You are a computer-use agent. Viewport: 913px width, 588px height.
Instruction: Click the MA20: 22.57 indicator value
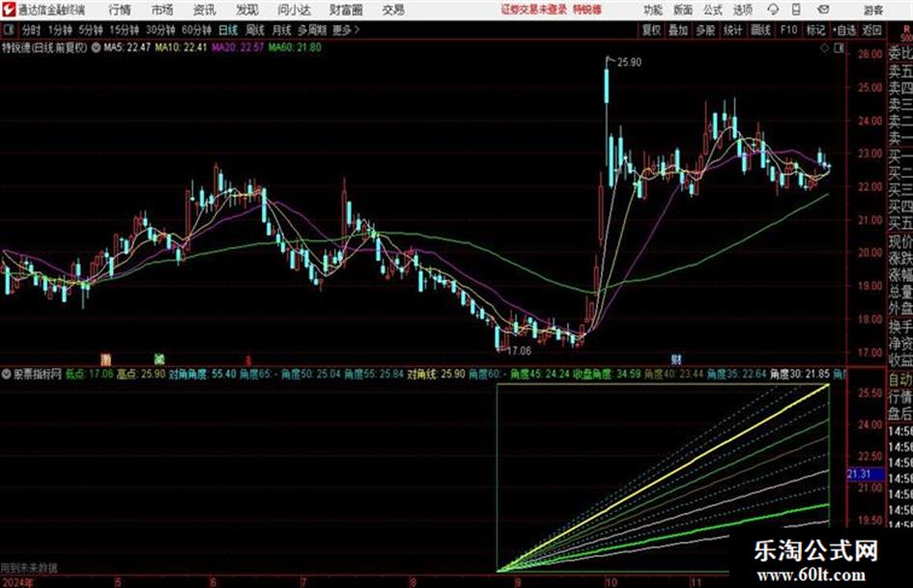click(x=238, y=47)
